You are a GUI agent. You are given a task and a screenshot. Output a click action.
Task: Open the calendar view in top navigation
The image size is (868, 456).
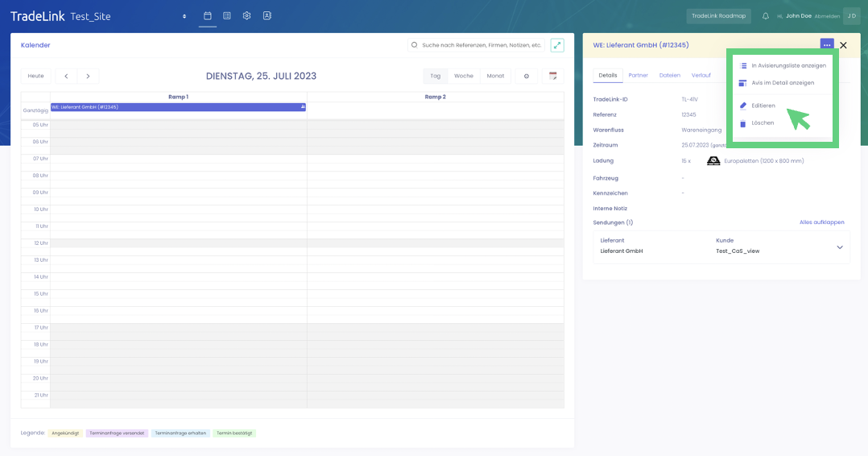(x=208, y=15)
